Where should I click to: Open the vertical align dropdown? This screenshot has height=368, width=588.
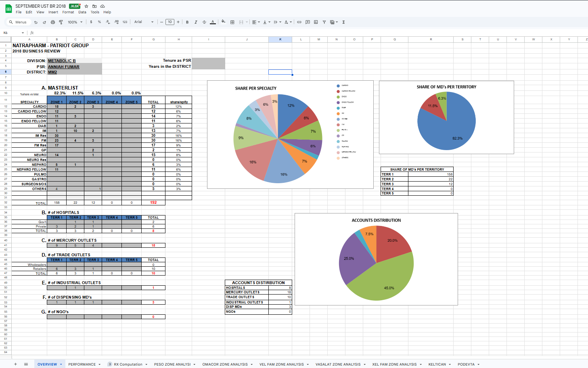click(267, 22)
